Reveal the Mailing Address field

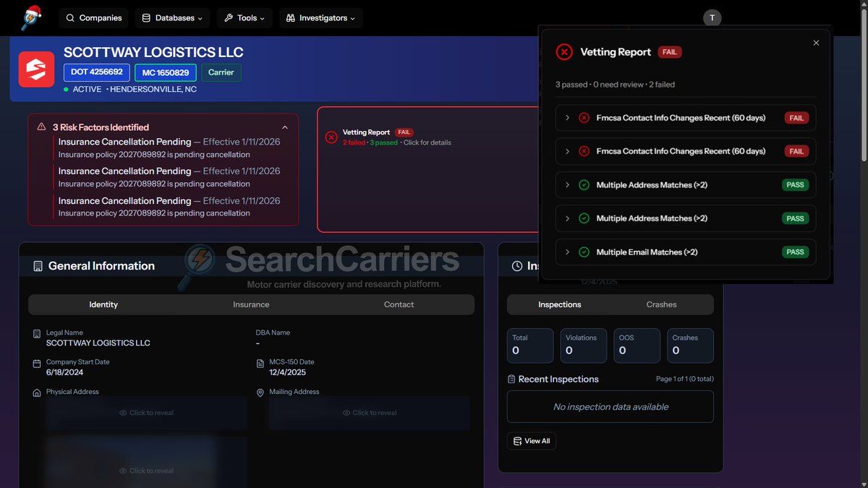coord(370,413)
